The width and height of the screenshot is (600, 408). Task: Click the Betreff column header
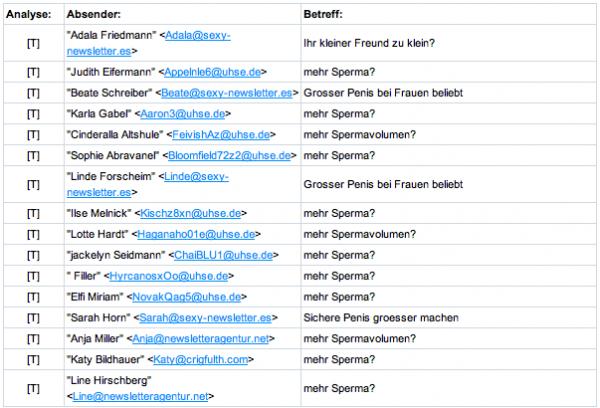(323, 15)
